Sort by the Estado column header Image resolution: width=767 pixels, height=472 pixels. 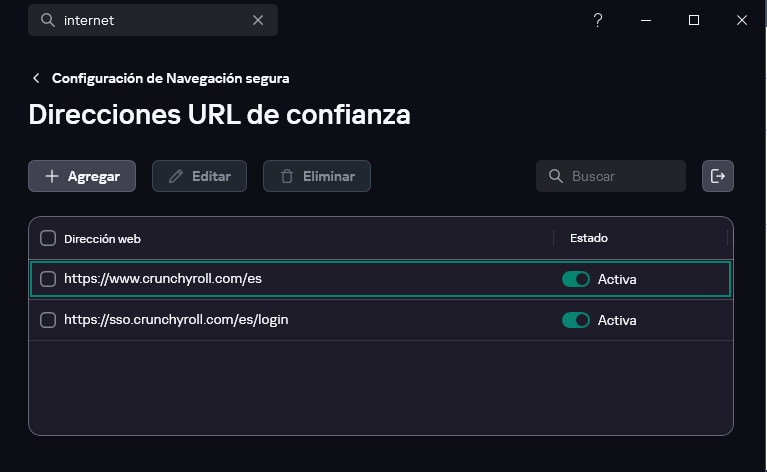589,238
